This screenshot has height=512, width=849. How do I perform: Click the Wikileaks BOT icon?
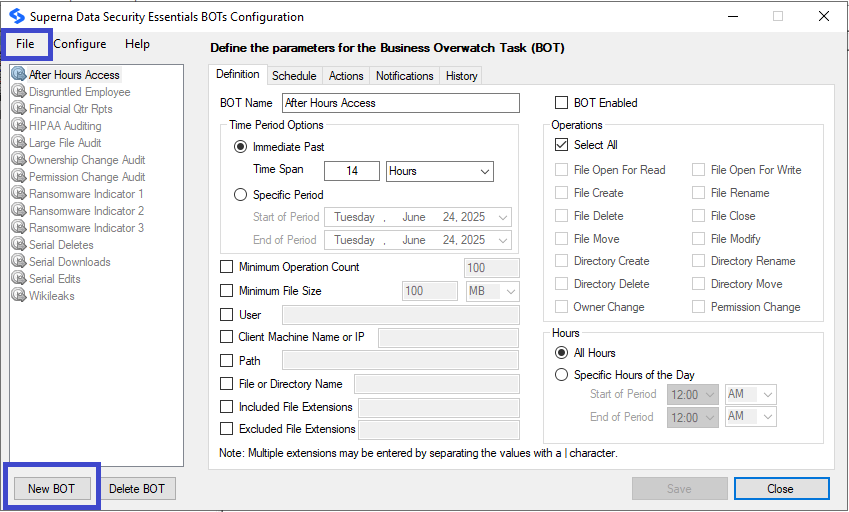click(19, 296)
